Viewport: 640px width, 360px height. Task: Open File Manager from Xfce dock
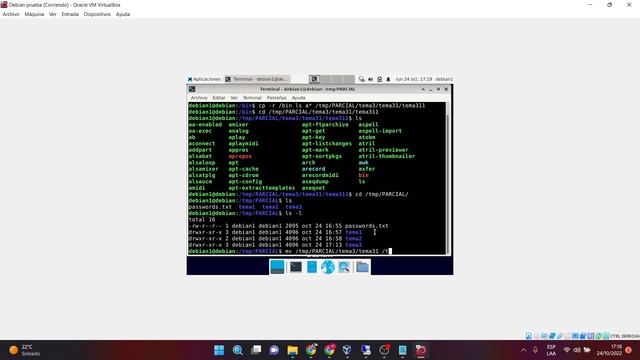click(312, 267)
